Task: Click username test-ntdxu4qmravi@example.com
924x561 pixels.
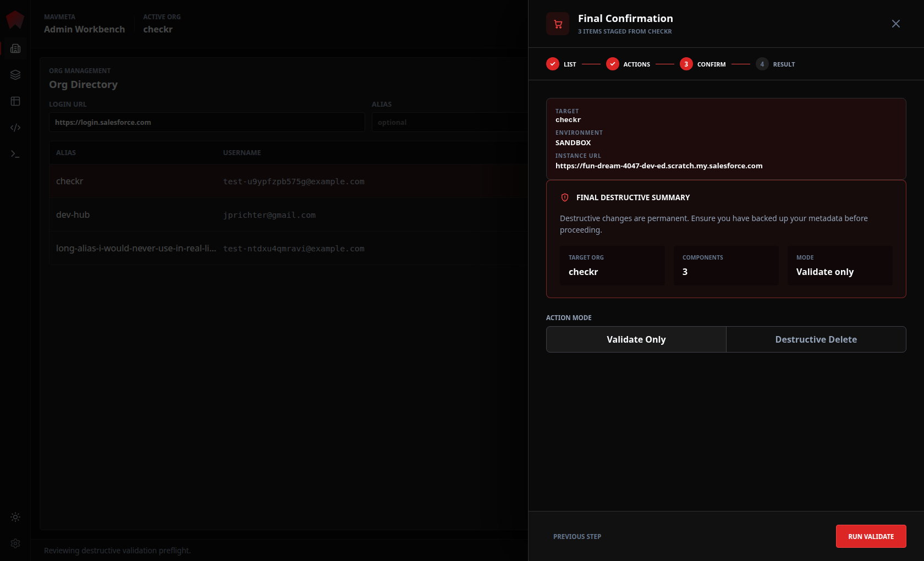Action: (x=294, y=249)
